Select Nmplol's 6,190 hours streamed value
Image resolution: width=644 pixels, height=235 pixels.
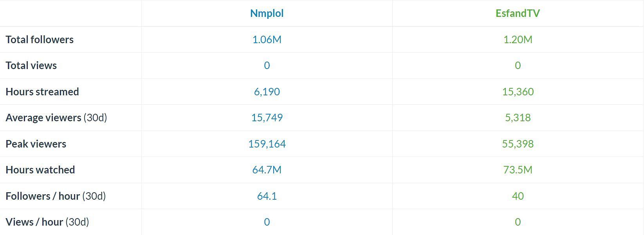(x=267, y=92)
